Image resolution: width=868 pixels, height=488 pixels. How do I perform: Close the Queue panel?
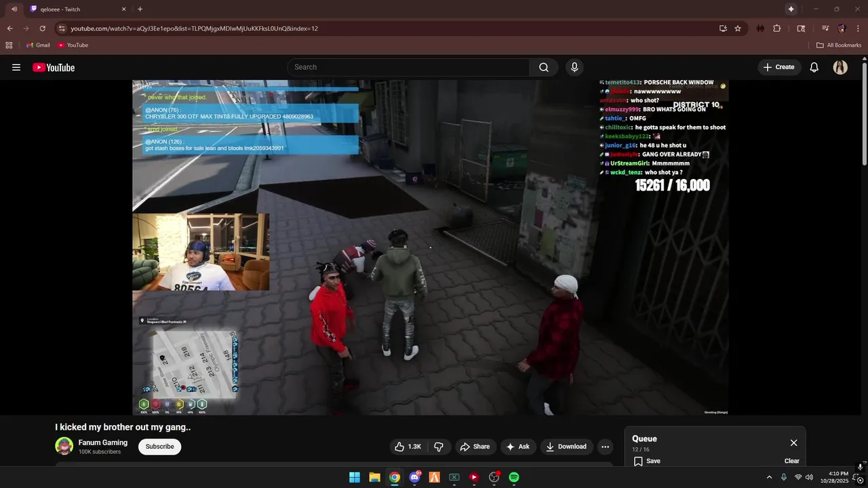click(793, 443)
